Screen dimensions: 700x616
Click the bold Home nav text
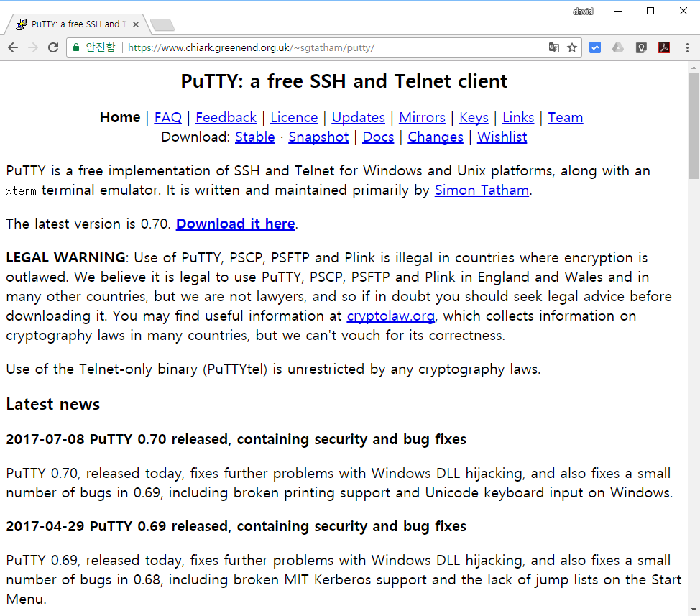pos(120,117)
